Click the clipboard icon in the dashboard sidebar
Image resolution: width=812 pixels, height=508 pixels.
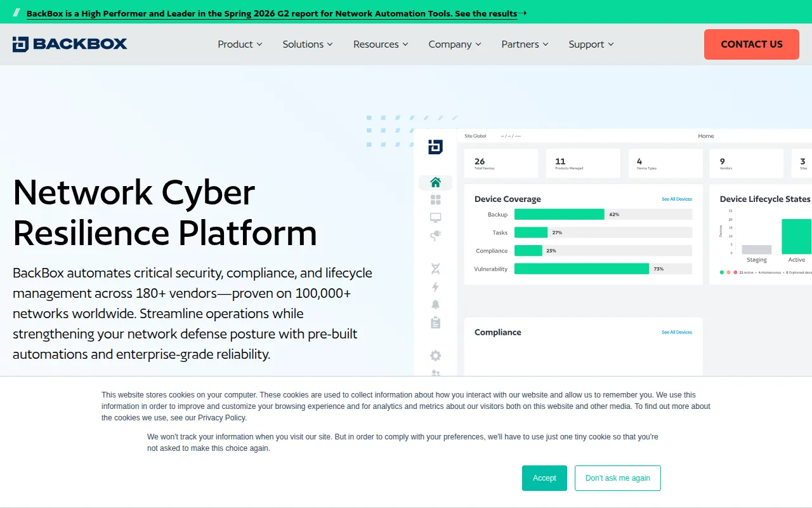point(435,323)
